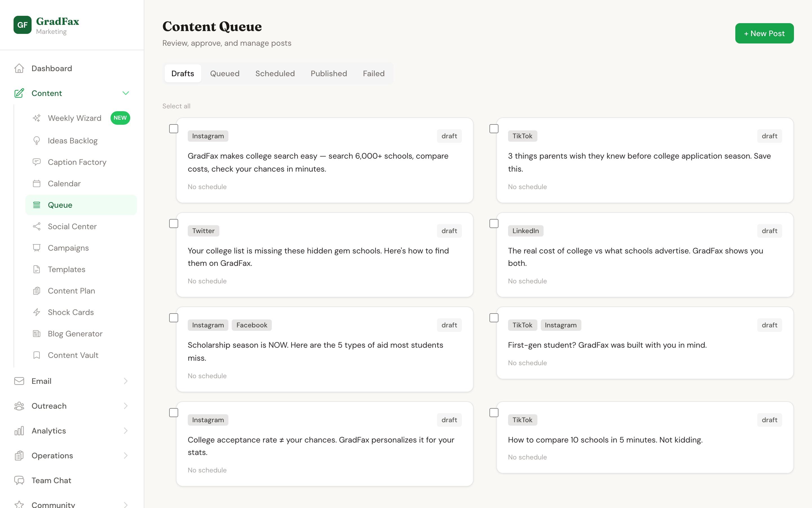Click the Social Center share icon
This screenshot has width=812, height=508.
(37, 226)
